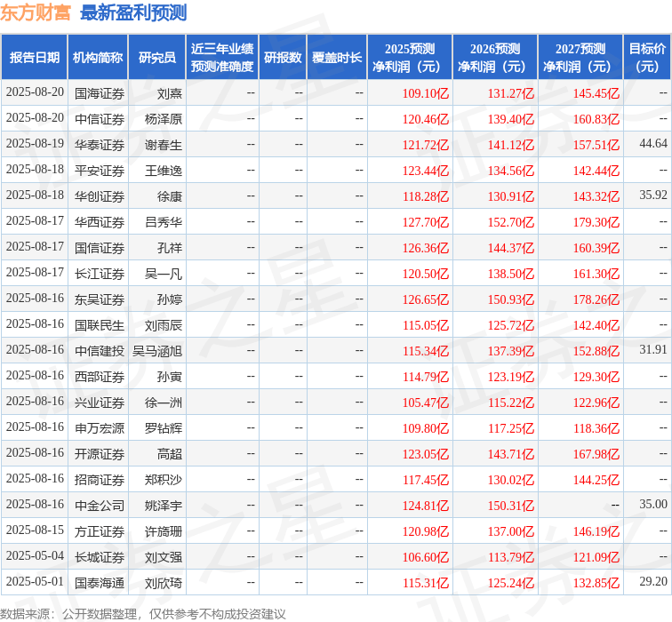Sort by 2025预测净利润 column header

pos(409,58)
